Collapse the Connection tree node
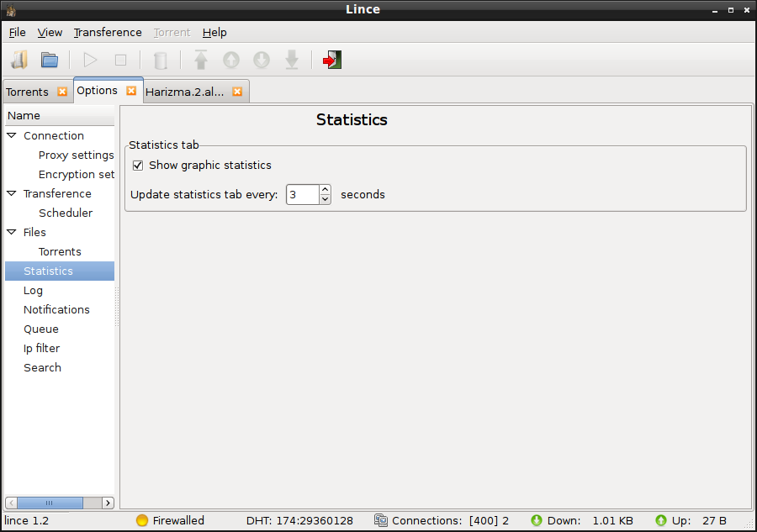 click(x=12, y=135)
